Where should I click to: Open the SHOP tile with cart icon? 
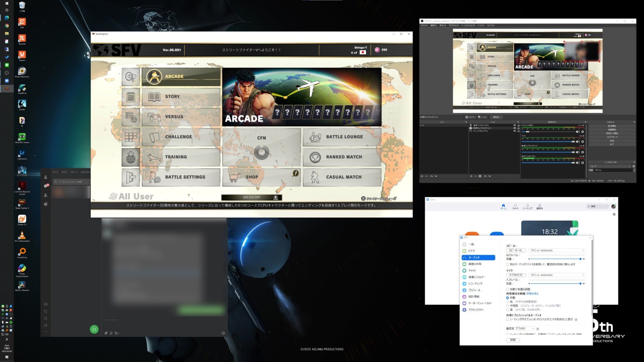coord(261,177)
